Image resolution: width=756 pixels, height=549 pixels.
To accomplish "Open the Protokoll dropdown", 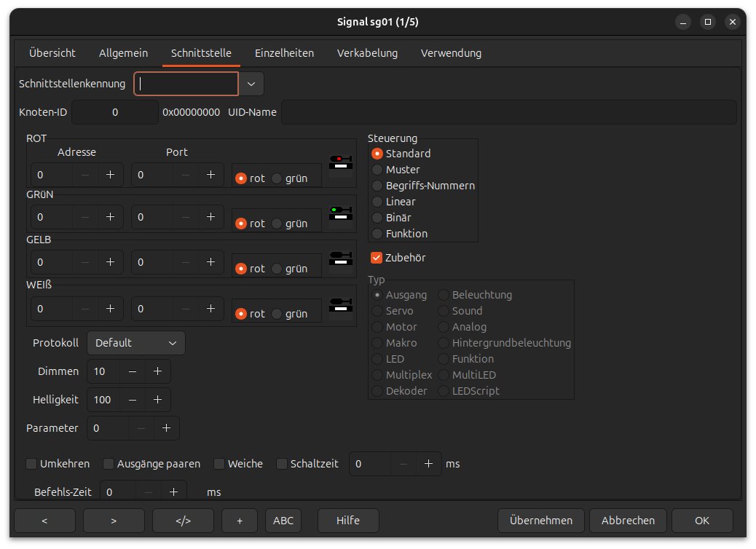I will [x=136, y=343].
